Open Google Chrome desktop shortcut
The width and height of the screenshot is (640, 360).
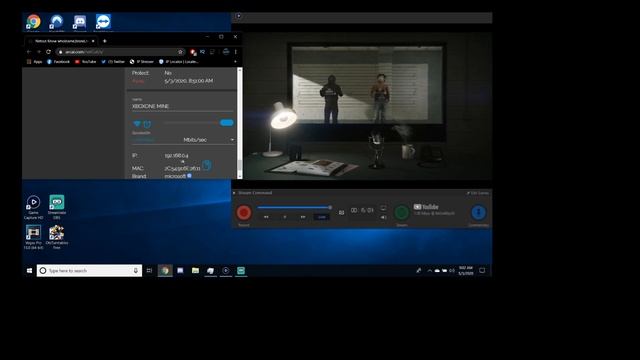coord(33,22)
